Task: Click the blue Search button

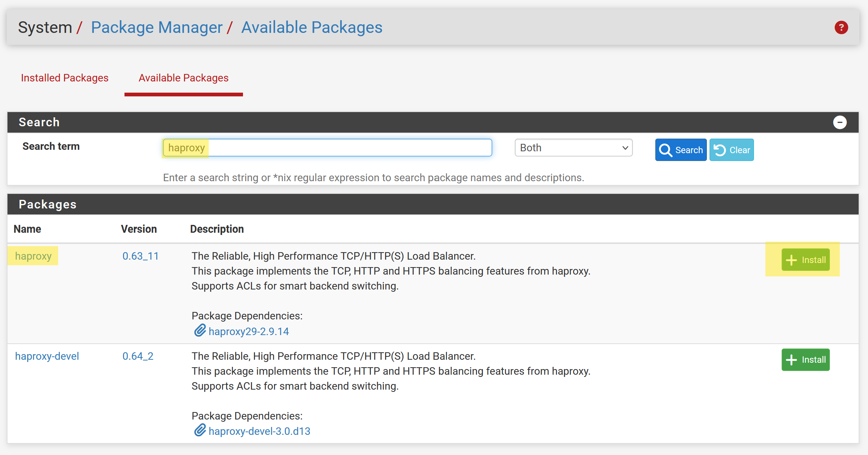Action: pos(681,150)
